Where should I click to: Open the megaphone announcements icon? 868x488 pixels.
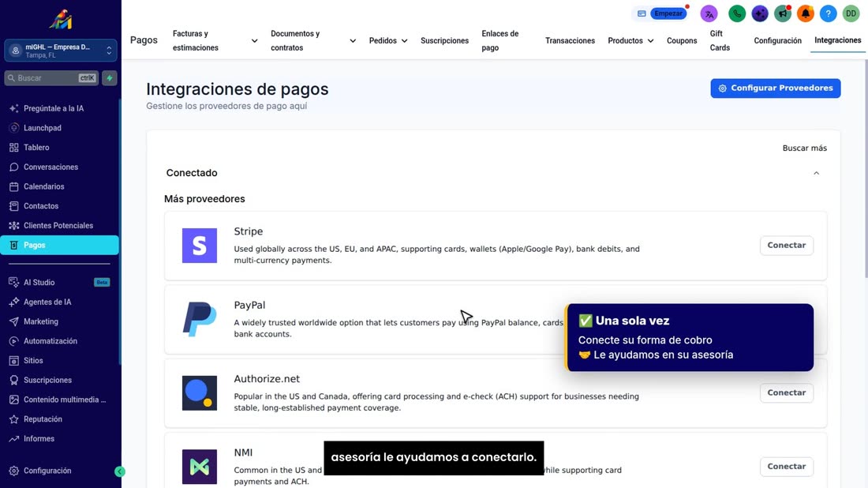tap(782, 13)
